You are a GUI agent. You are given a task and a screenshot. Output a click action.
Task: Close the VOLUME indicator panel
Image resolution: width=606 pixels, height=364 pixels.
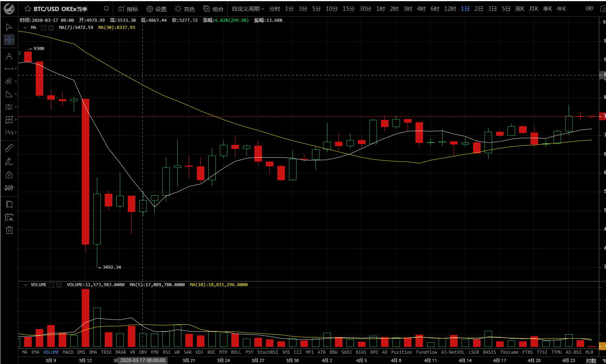(x=59, y=285)
